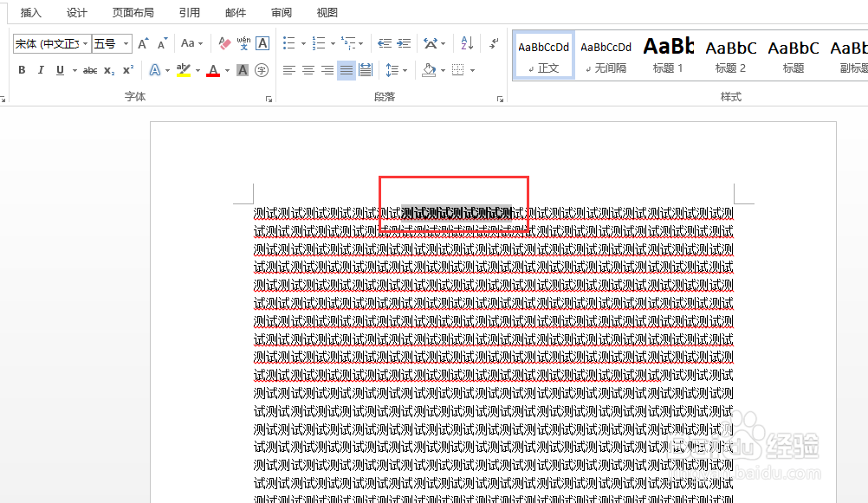
Task: Open the 视图 ribbon tab
Action: pyautogui.click(x=327, y=12)
